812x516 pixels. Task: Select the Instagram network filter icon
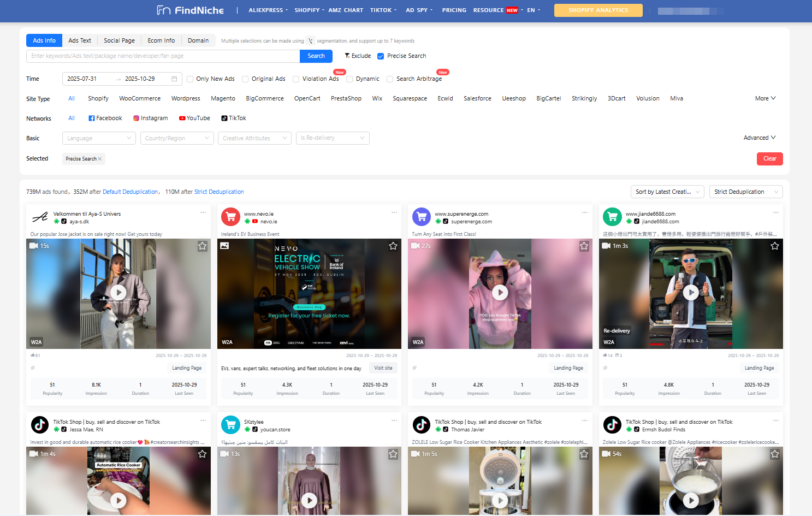click(x=136, y=118)
